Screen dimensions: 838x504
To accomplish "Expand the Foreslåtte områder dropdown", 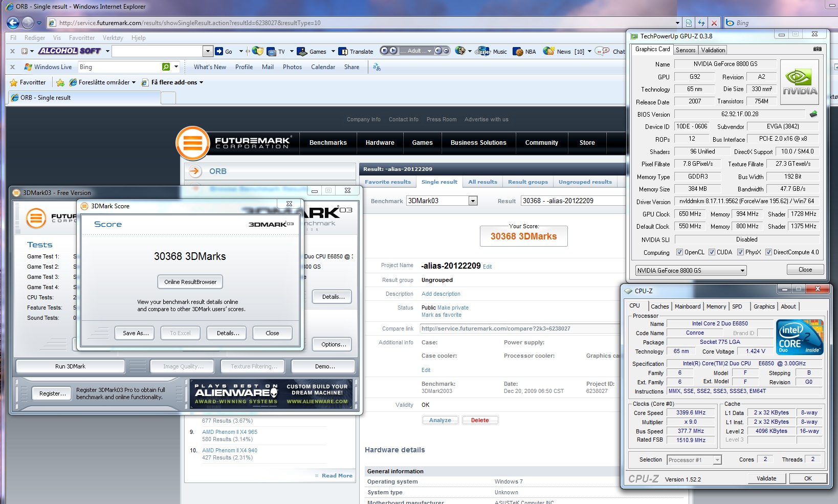I will (x=134, y=82).
